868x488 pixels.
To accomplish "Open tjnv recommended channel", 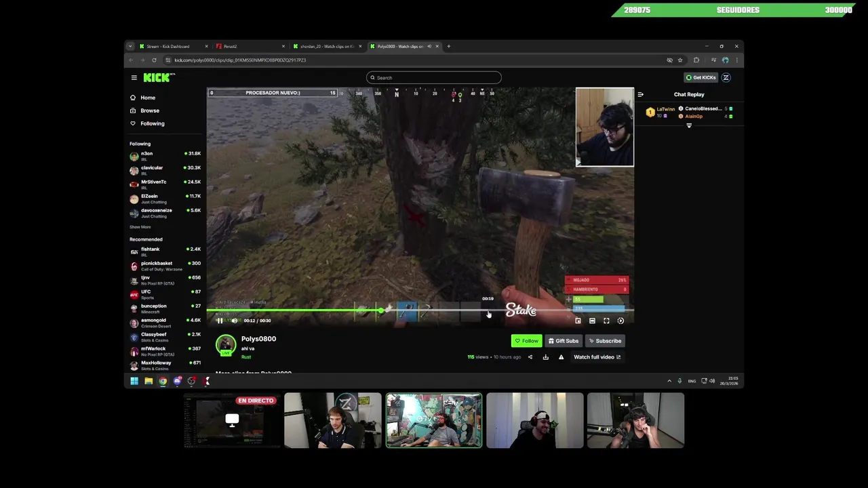I will click(165, 280).
